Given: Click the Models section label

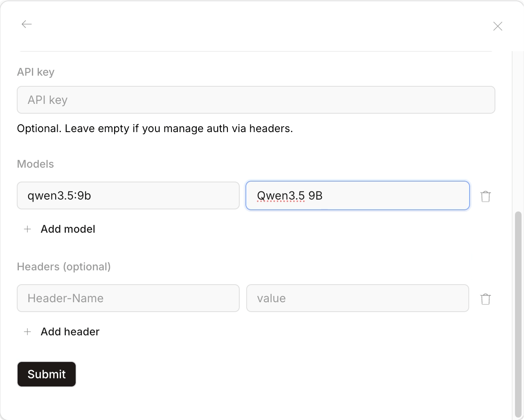Looking at the screenshot, I should pyautogui.click(x=35, y=164).
